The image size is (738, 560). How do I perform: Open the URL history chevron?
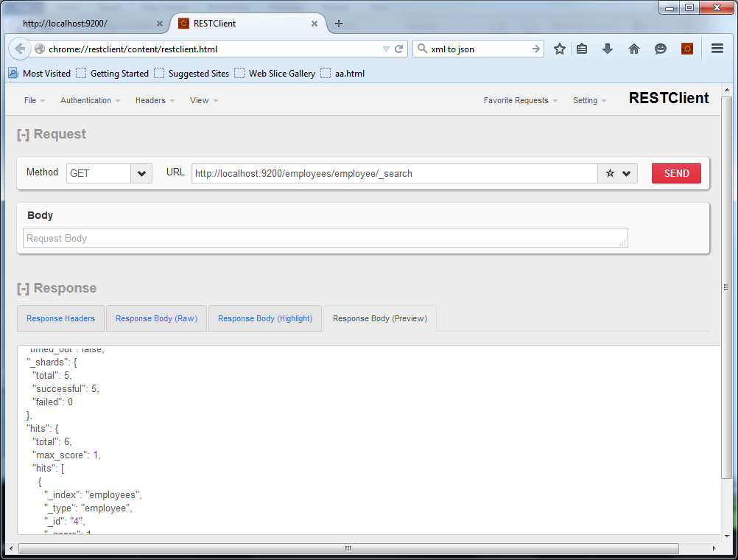(x=627, y=173)
